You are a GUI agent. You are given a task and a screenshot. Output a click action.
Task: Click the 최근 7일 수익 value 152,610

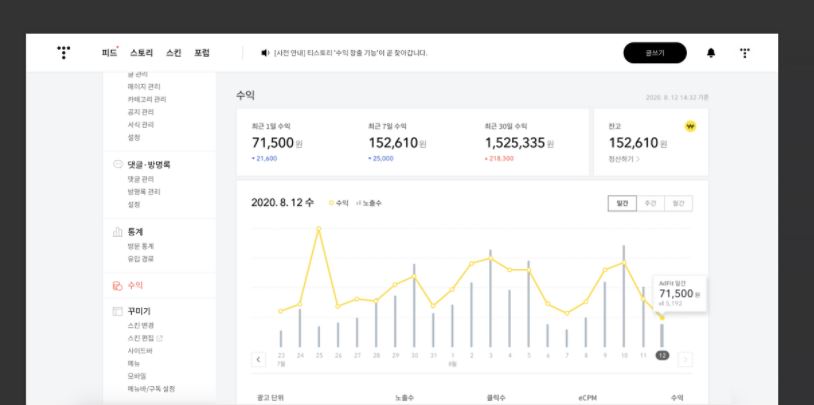[393, 143]
